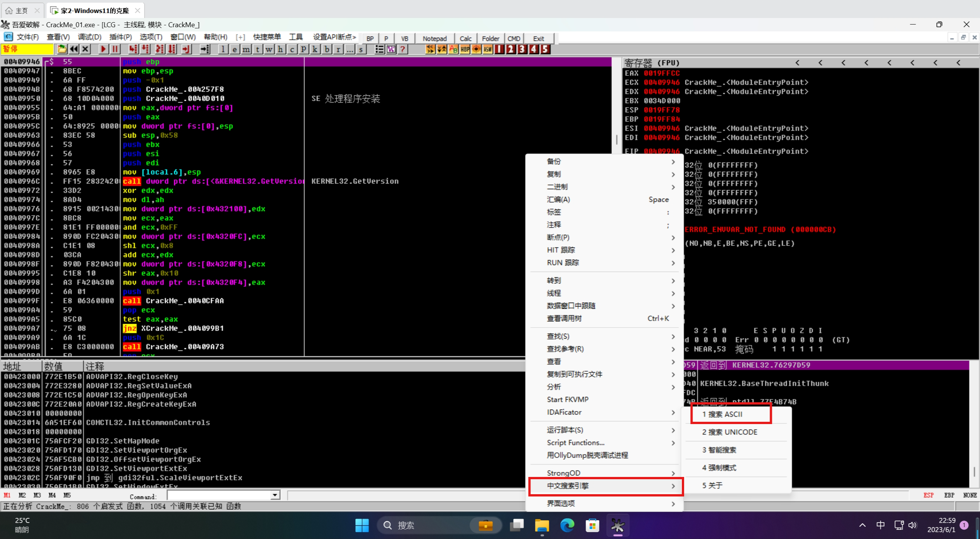Click the Restart program rewind icon
The image size is (980, 539).
click(74, 49)
